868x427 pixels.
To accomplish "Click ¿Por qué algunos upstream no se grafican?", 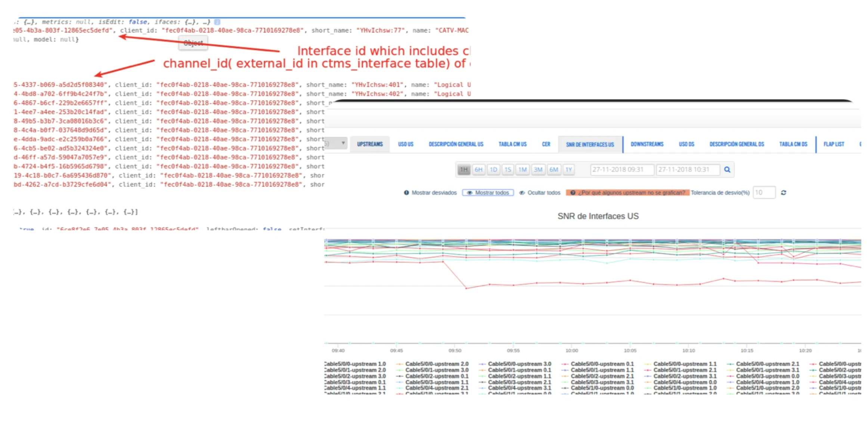I will 631,193.
